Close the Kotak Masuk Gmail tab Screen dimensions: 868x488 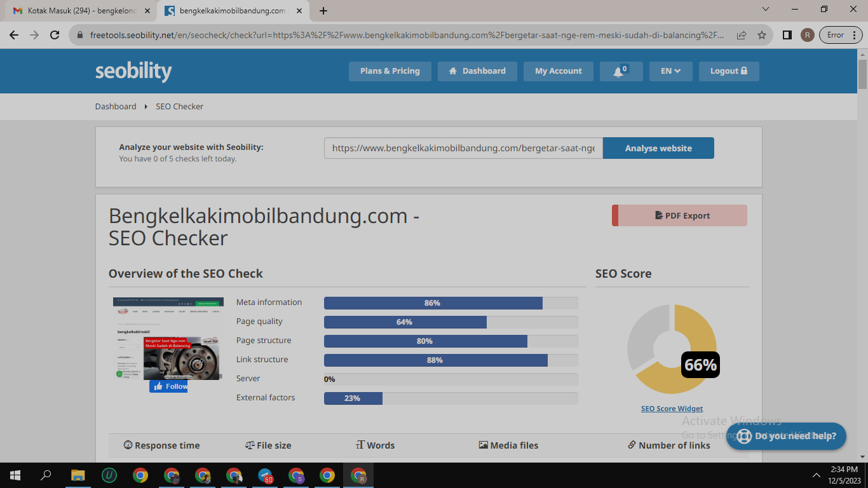(x=147, y=11)
